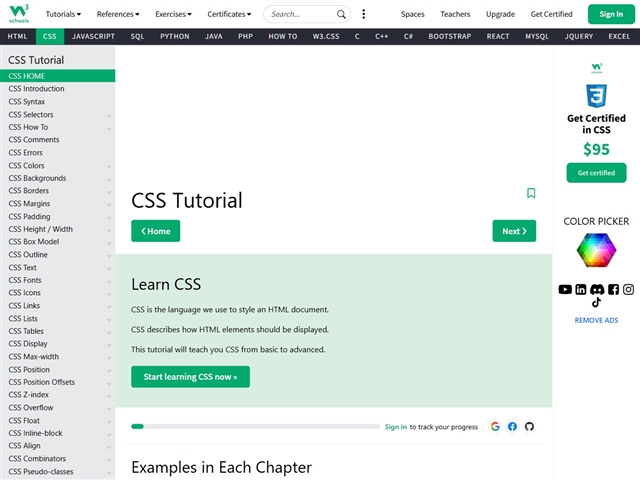The width and height of the screenshot is (640, 480).
Task: Switch to the JAVASCRIPT tab
Action: 93,36
